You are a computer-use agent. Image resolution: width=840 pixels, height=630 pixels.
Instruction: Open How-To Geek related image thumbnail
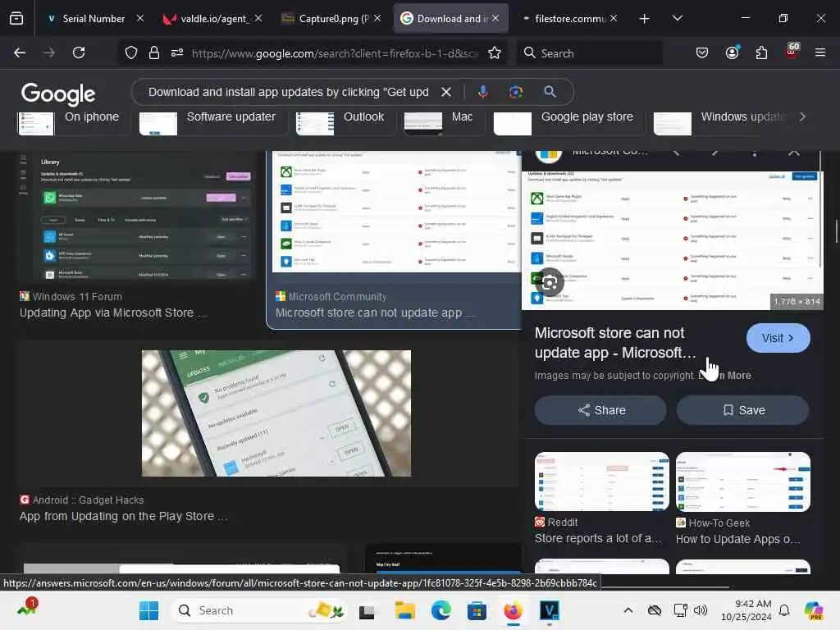coord(743,481)
